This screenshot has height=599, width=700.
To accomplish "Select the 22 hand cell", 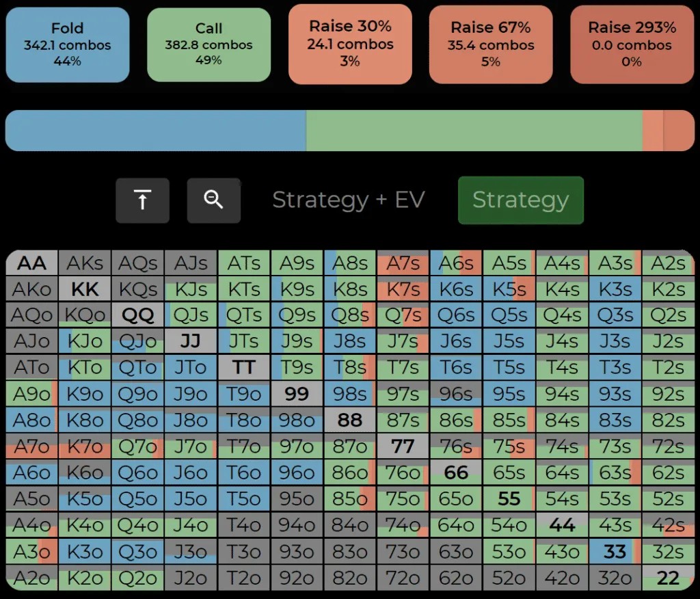I will coord(667,578).
